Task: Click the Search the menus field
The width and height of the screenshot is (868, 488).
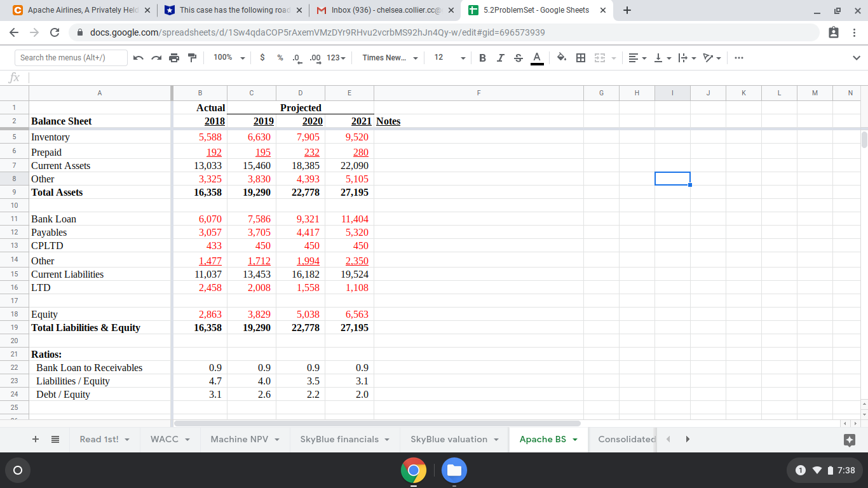Action: 71,58
